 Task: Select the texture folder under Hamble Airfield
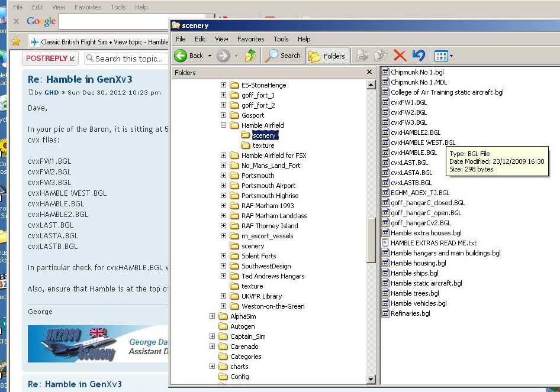[263, 145]
